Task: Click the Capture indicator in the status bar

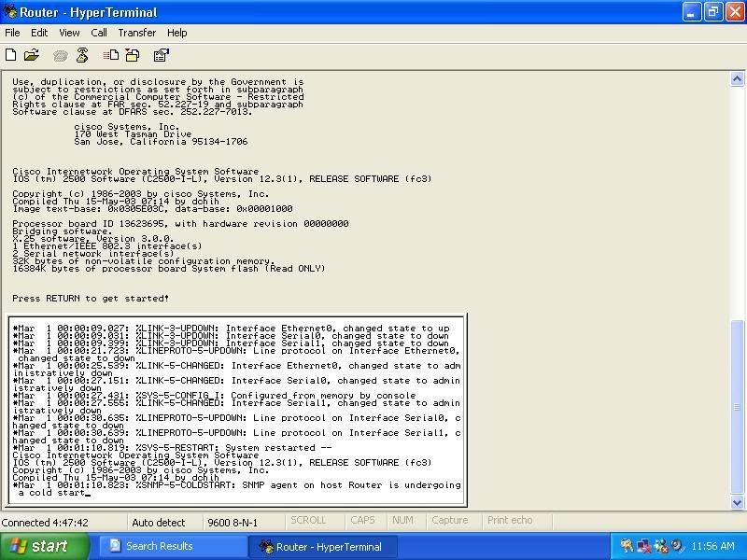Action: [x=450, y=520]
